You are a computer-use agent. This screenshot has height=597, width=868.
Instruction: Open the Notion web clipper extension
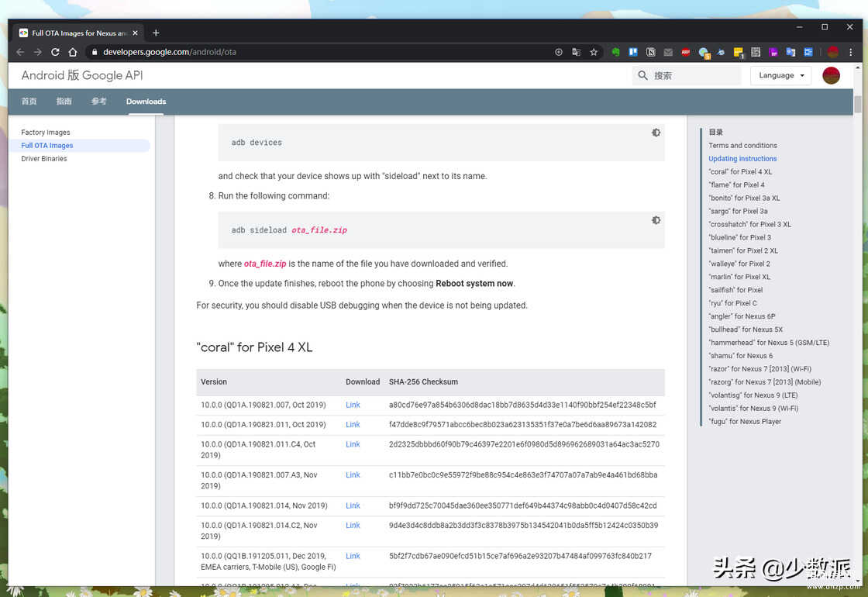tap(651, 52)
